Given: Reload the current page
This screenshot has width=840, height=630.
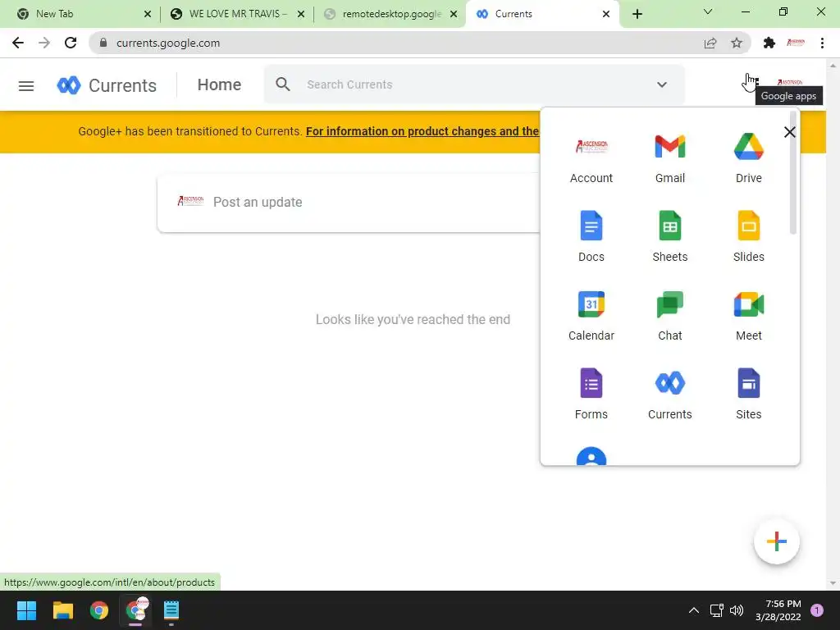Looking at the screenshot, I should pyautogui.click(x=71, y=43).
